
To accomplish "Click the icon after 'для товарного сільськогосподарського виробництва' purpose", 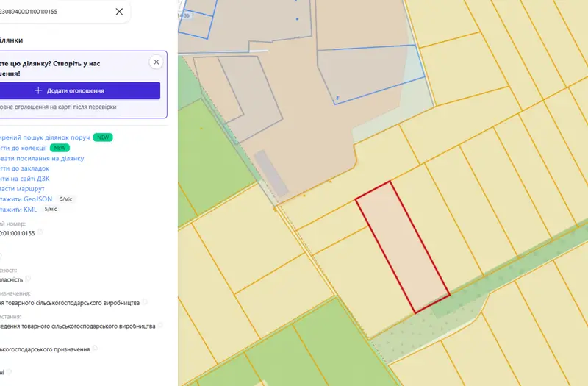I will tap(145, 302).
